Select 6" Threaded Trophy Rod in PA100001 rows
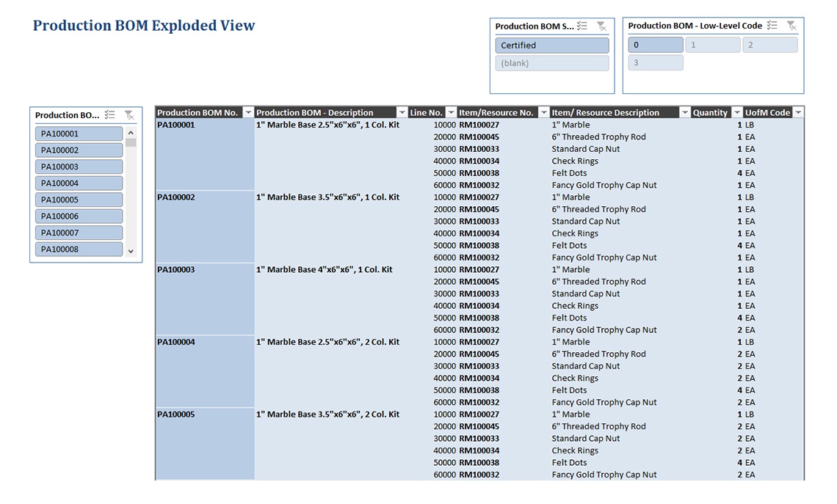 tap(599, 137)
